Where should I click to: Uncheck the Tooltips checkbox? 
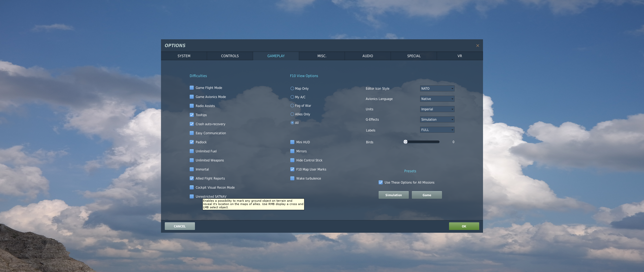[x=192, y=115]
